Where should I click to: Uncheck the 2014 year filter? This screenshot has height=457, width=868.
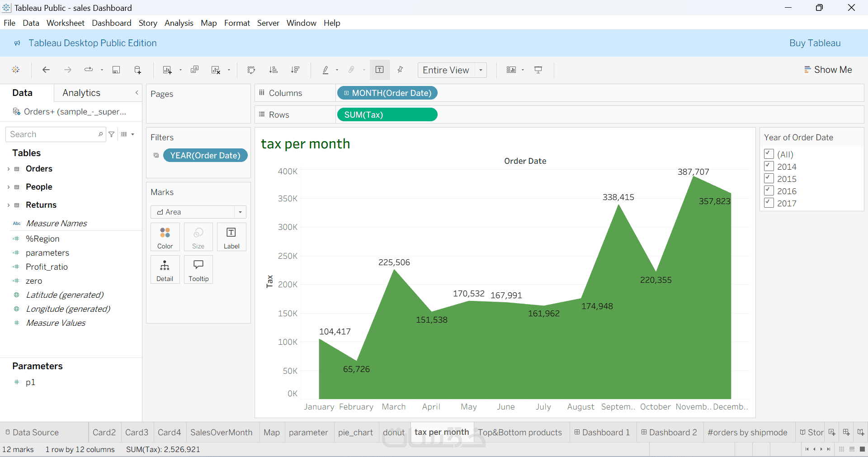[769, 166]
